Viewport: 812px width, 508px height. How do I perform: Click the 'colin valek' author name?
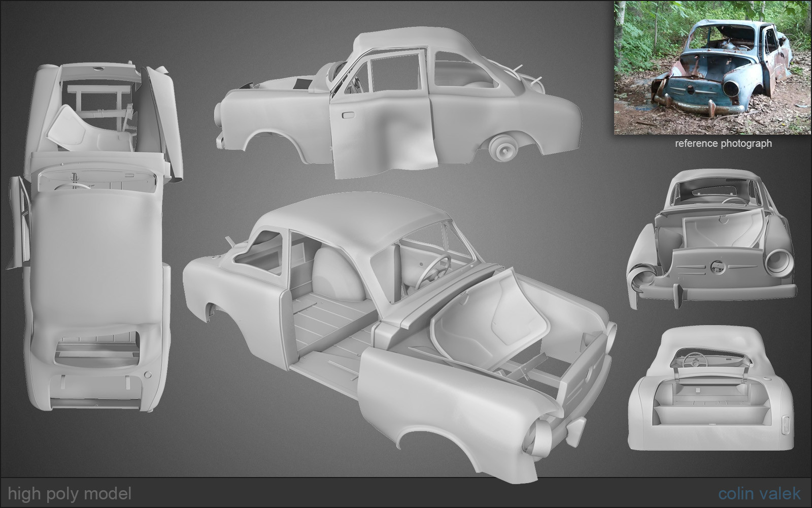coord(759,493)
